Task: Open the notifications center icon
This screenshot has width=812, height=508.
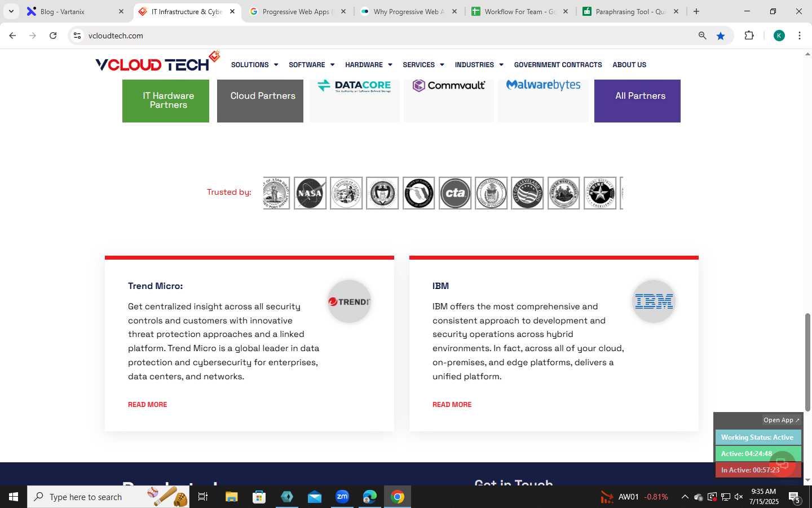Action: point(795,497)
